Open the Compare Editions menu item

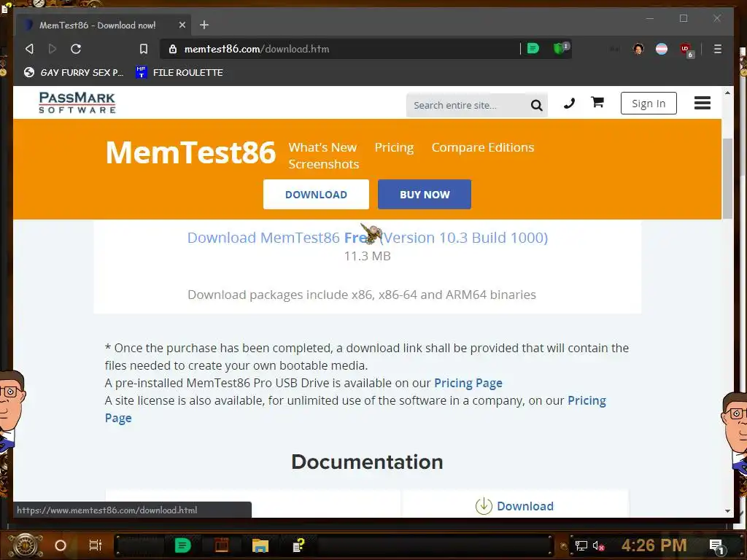[x=483, y=147]
